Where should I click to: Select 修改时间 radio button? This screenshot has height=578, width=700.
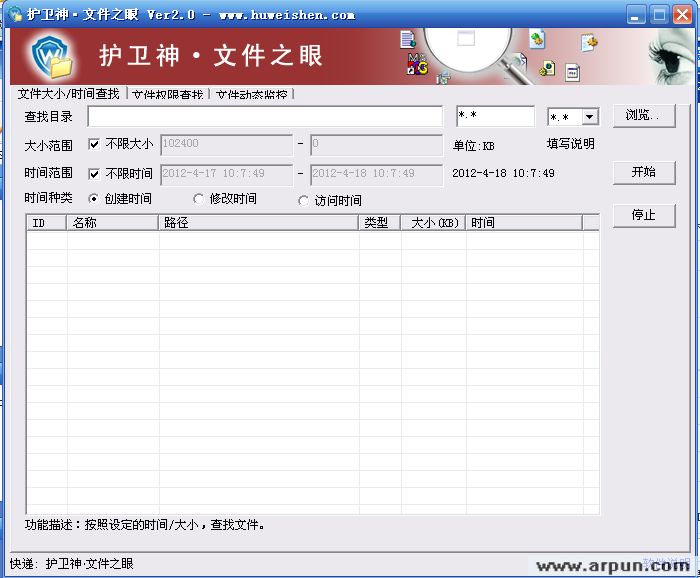pos(199,199)
